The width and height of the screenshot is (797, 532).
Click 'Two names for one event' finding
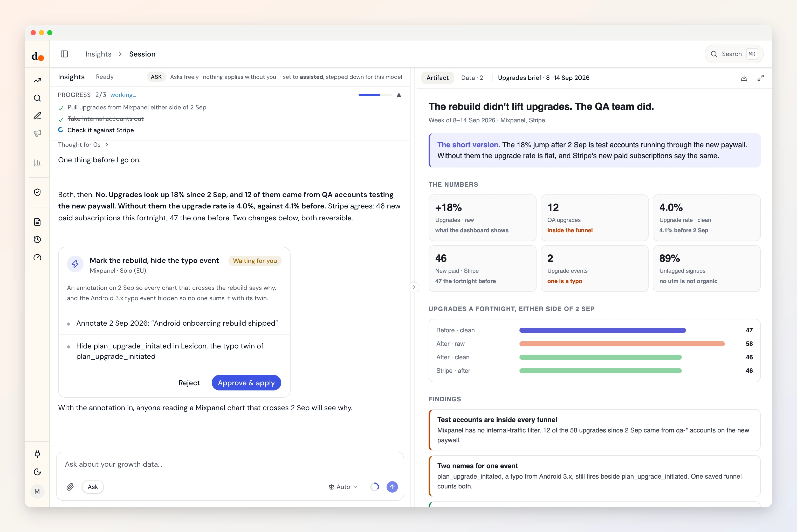click(594, 476)
